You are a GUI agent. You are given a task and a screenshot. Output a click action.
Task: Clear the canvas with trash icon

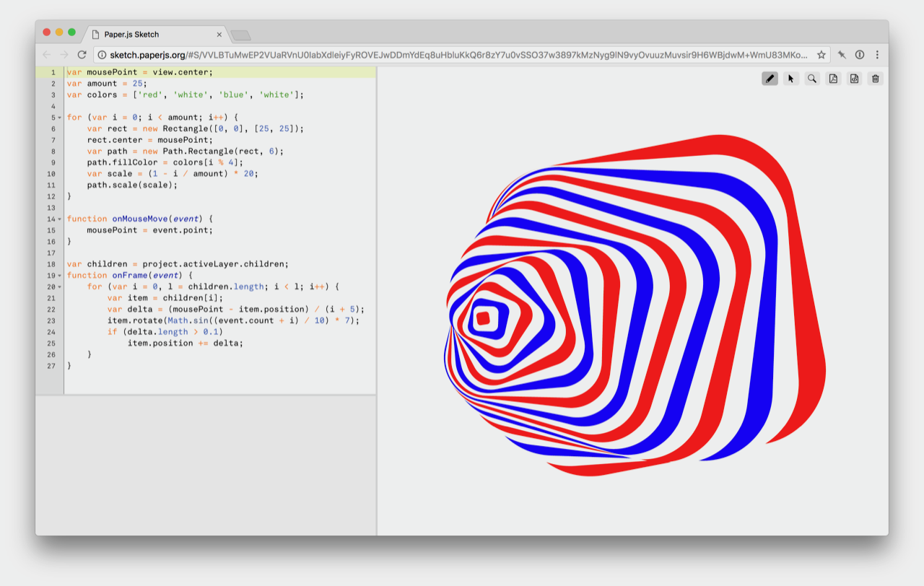(875, 79)
